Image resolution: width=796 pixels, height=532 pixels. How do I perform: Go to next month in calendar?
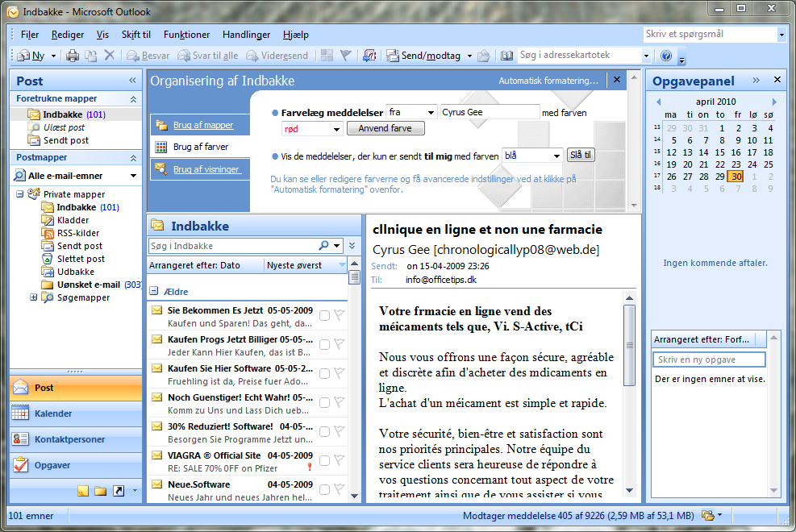[x=774, y=102]
